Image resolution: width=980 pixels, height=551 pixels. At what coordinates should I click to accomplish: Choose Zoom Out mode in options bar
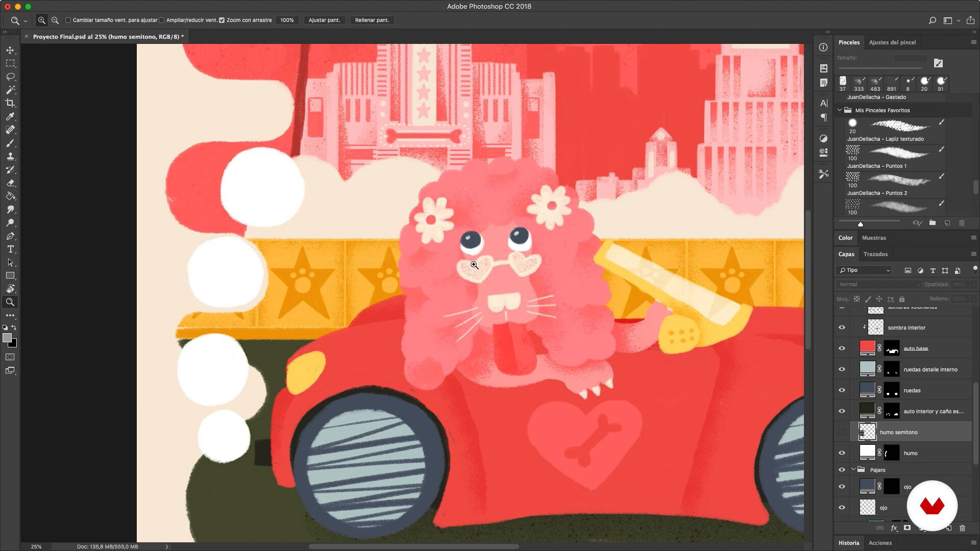click(x=55, y=20)
